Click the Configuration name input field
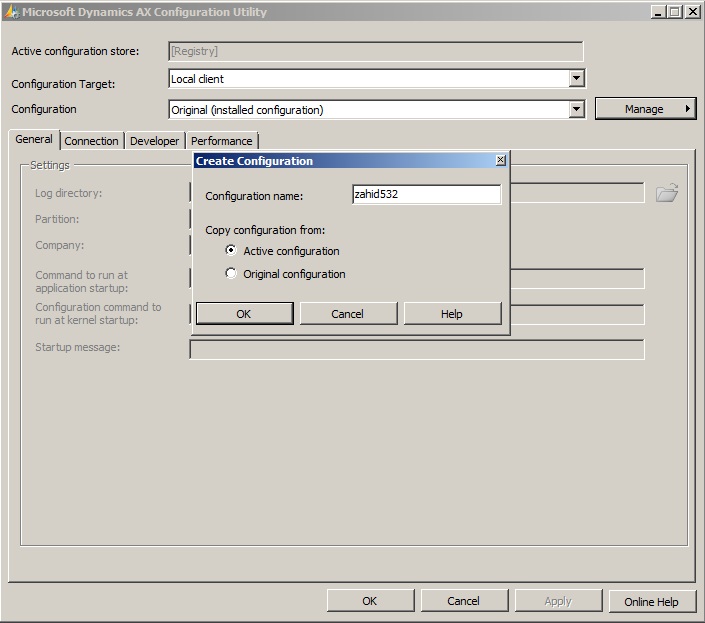 click(426, 194)
